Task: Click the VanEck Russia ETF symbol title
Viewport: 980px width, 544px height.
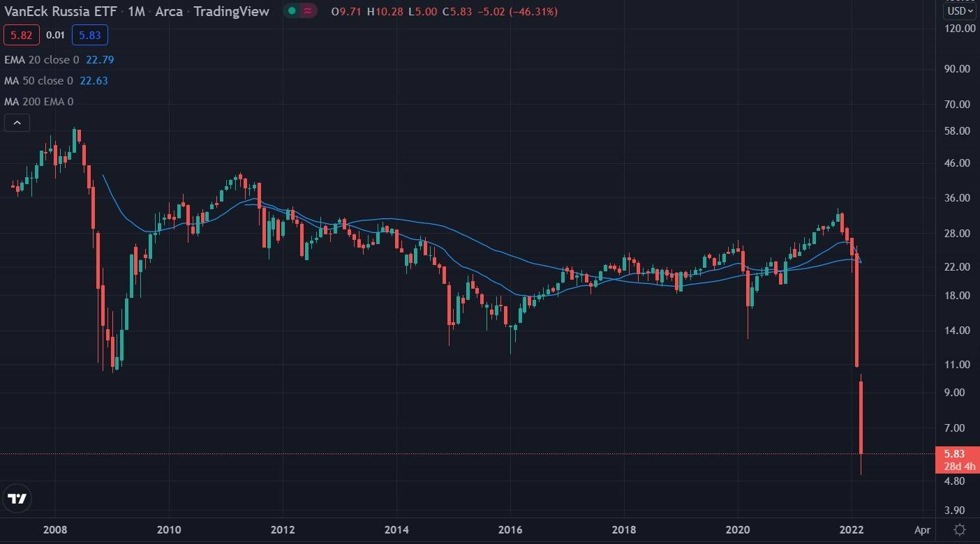Action: (x=59, y=12)
